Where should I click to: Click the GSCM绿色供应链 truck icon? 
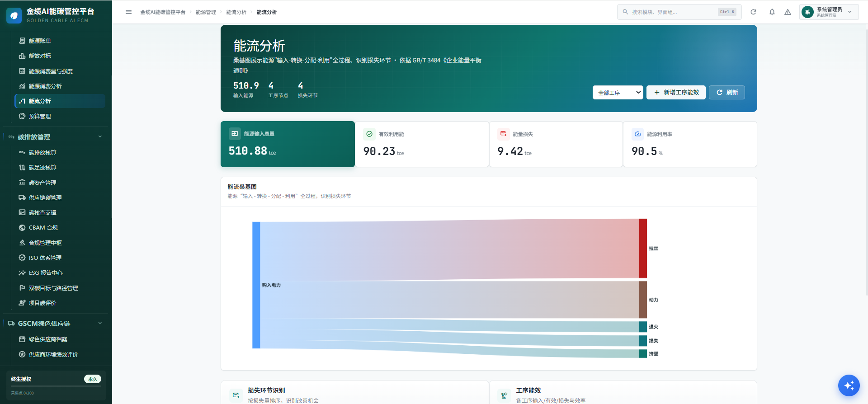pos(11,324)
